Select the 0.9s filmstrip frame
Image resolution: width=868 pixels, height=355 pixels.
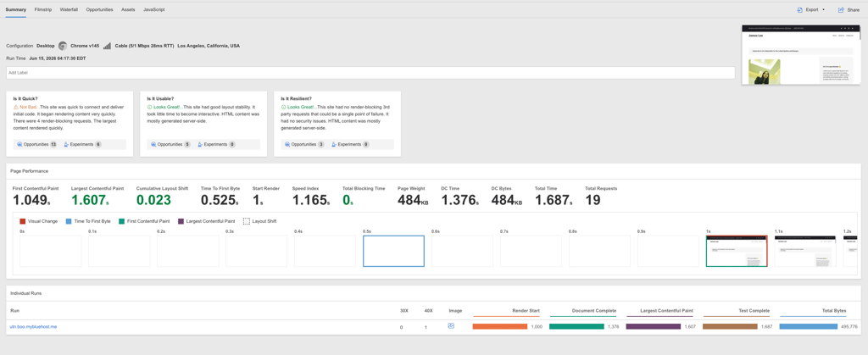[668, 251]
